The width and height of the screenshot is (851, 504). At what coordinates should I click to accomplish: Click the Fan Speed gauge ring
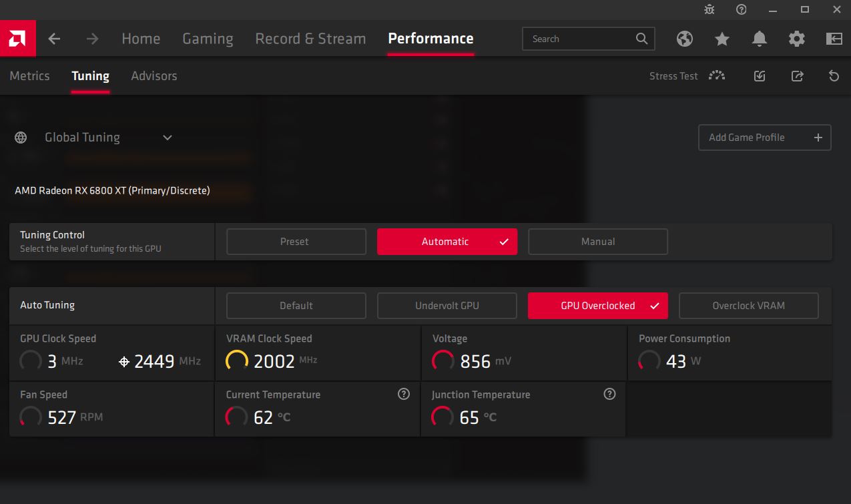point(31,417)
